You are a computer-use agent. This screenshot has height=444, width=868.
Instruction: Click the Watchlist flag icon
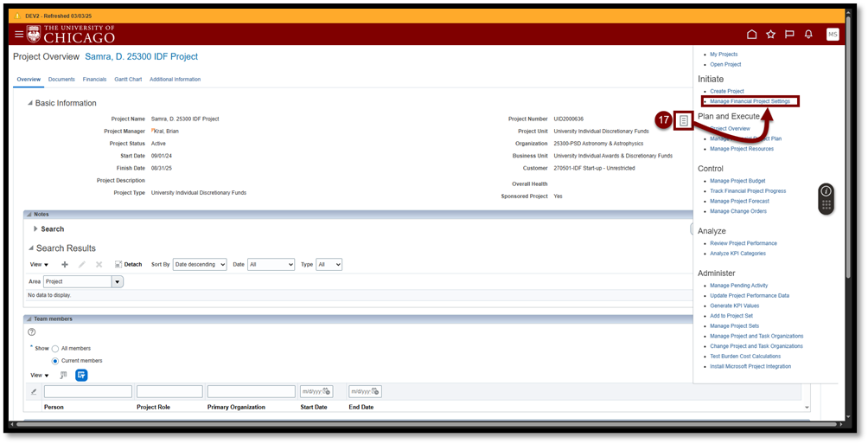[x=789, y=35]
